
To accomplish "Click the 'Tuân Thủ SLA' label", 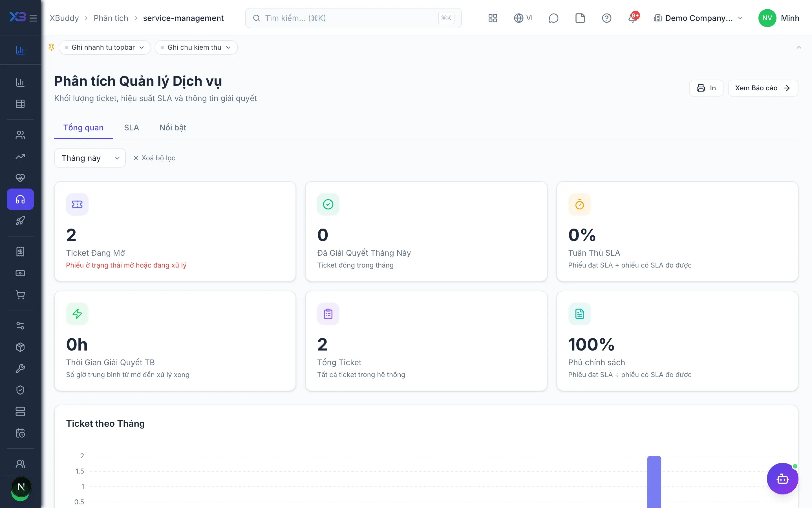I will pyautogui.click(x=594, y=253).
